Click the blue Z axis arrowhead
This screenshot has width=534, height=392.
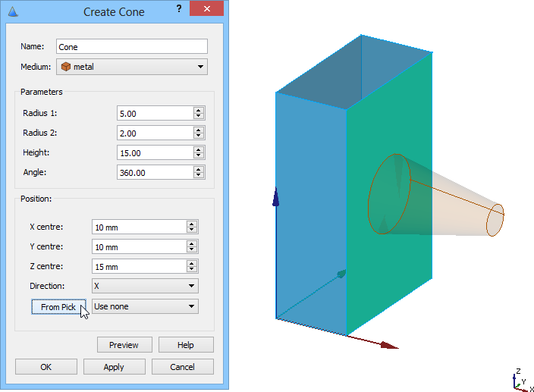[276, 196]
